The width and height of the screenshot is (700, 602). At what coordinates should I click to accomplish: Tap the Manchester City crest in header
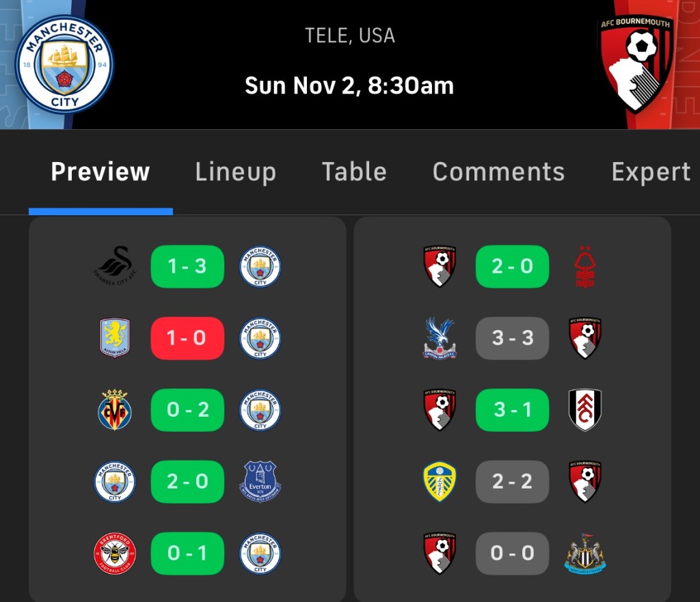tap(64, 64)
